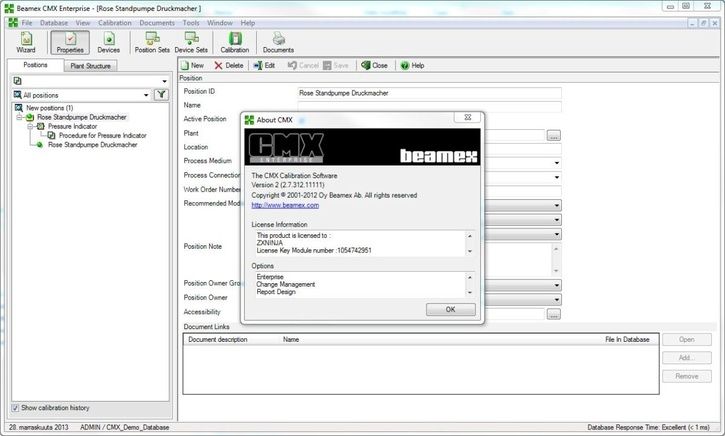Create a New position

pos(192,66)
